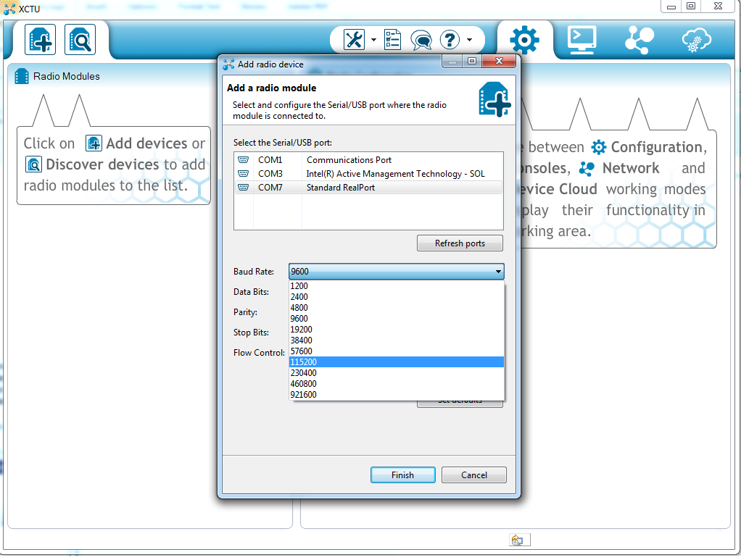Open the Device Cloud mode icon
741x560 pixels.
(696, 40)
